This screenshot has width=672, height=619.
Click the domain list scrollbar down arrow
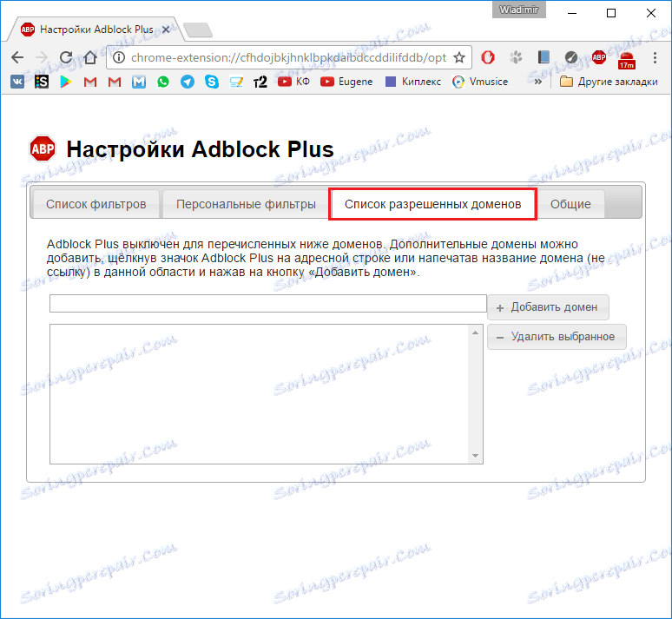(475, 456)
